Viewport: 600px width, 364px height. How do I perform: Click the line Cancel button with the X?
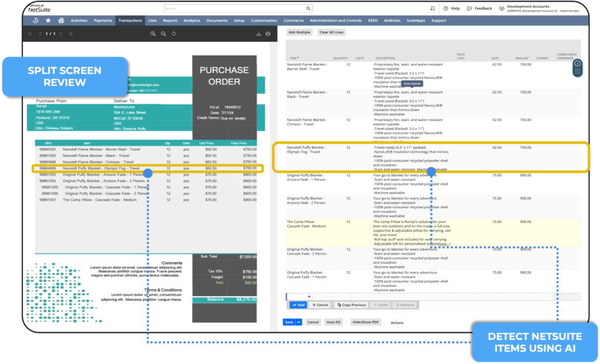tap(321, 305)
